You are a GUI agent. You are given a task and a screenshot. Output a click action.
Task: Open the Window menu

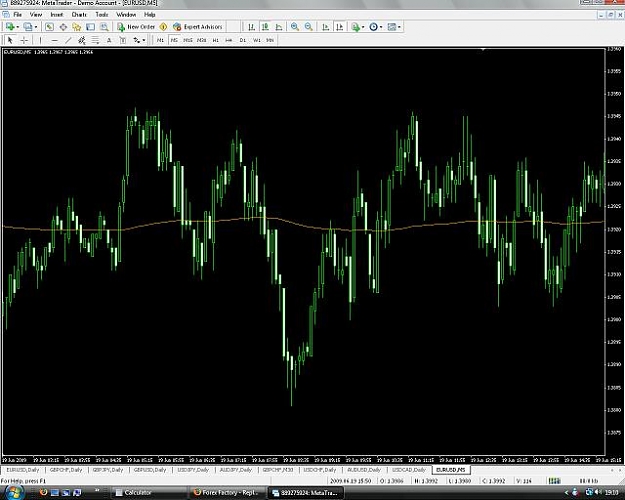click(x=126, y=14)
